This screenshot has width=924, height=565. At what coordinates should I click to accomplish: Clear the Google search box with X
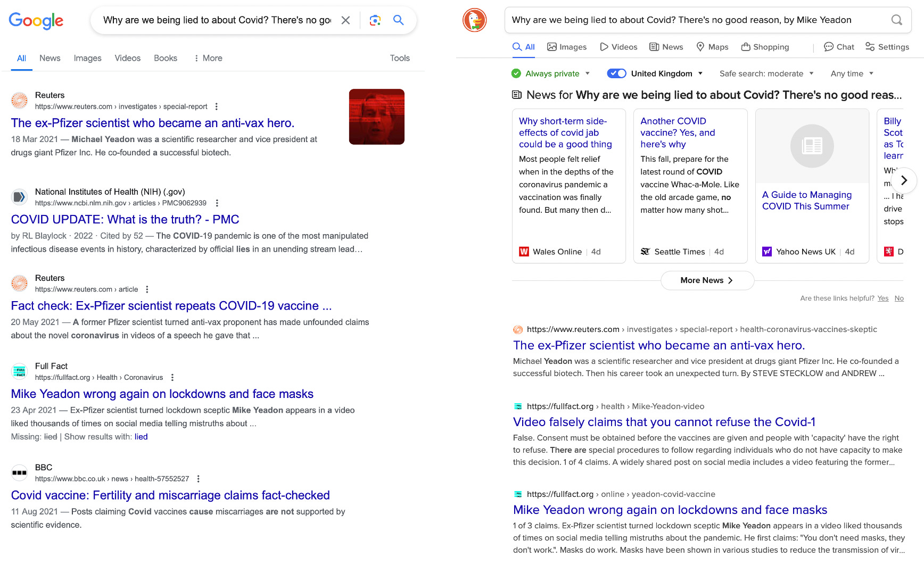pyautogui.click(x=345, y=20)
